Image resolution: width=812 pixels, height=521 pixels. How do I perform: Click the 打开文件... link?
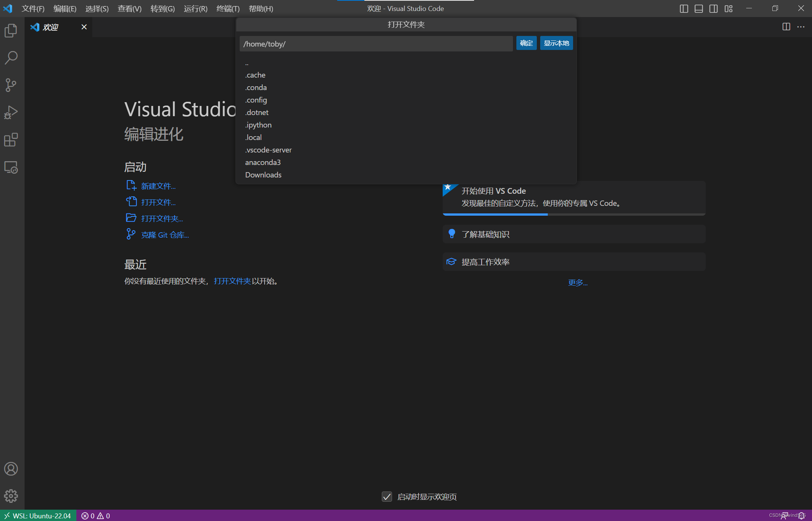[x=158, y=202]
